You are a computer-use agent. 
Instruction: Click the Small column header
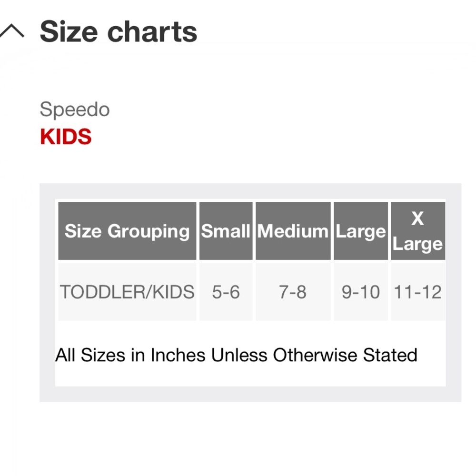click(x=225, y=231)
